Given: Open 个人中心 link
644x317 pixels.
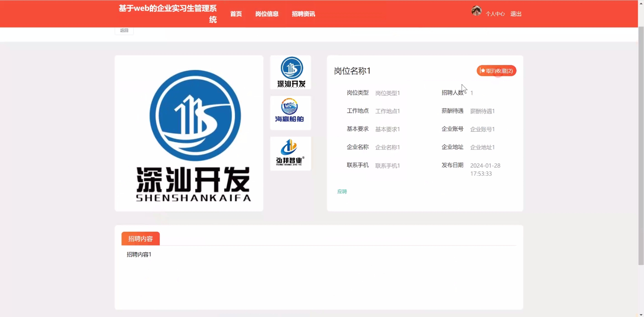Looking at the screenshot, I should tap(495, 14).
